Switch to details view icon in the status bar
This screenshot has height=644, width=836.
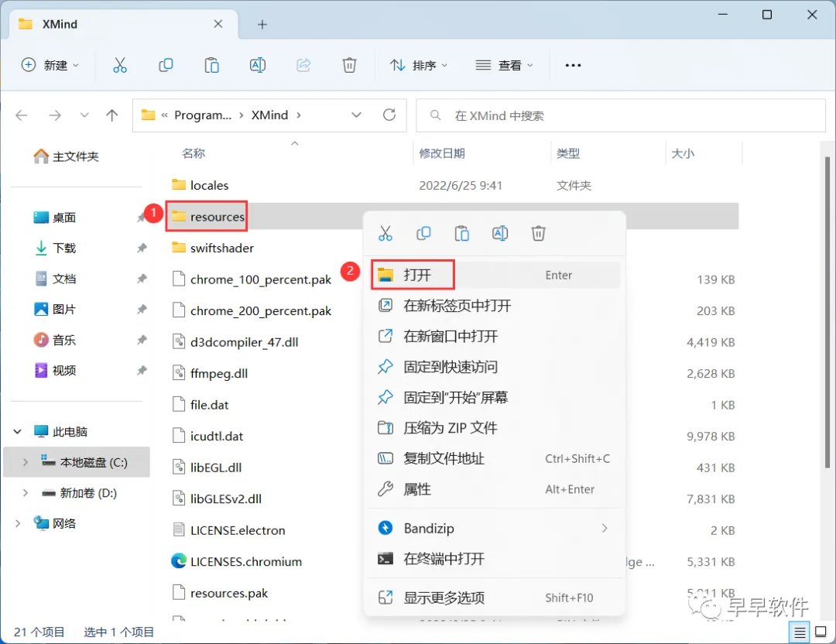tap(800, 632)
